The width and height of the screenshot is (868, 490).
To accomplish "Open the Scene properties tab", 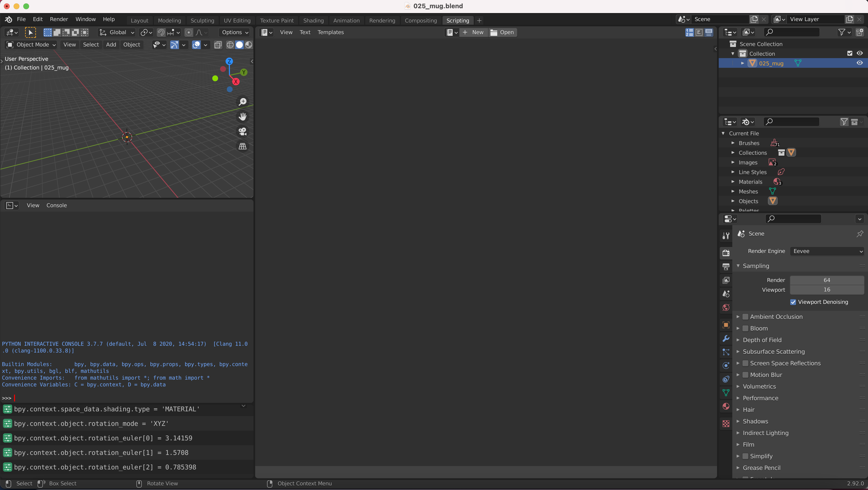I will click(x=726, y=294).
